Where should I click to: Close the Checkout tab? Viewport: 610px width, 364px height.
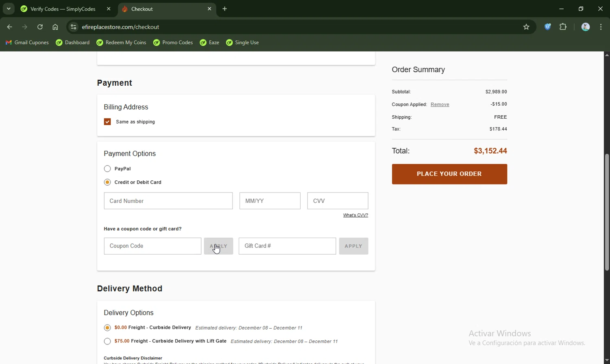pos(209,9)
